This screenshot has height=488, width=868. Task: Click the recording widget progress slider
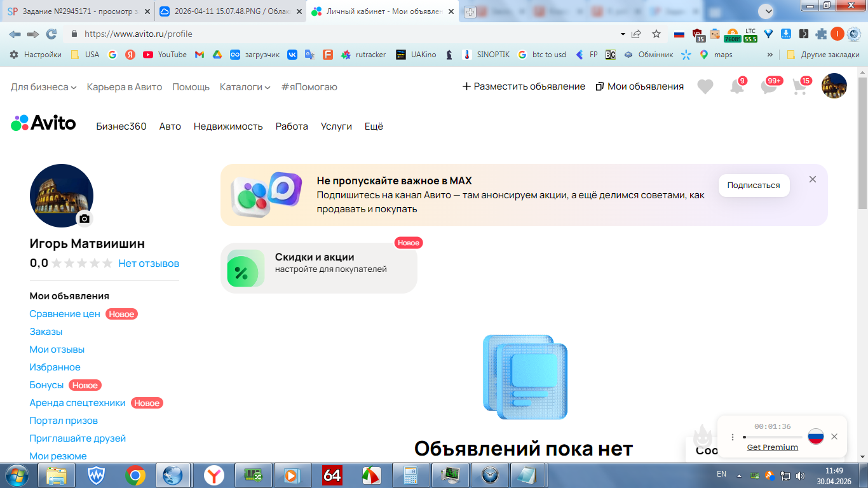[x=772, y=437]
